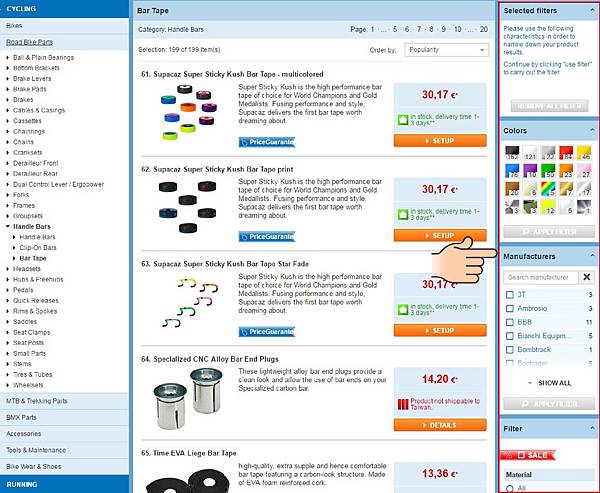The image size is (600, 493).
Task: Open Clip-On Bars subcategory
Action: [x=38, y=248]
